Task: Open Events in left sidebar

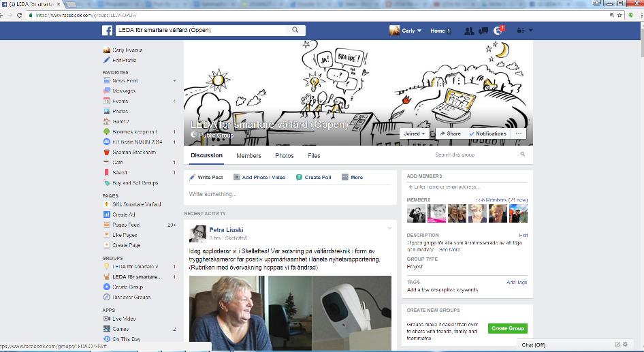Action: [120, 101]
